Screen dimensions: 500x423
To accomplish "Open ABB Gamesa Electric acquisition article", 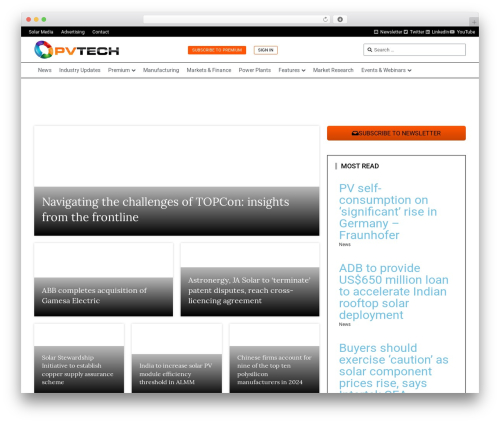I will pyautogui.click(x=94, y=295).
